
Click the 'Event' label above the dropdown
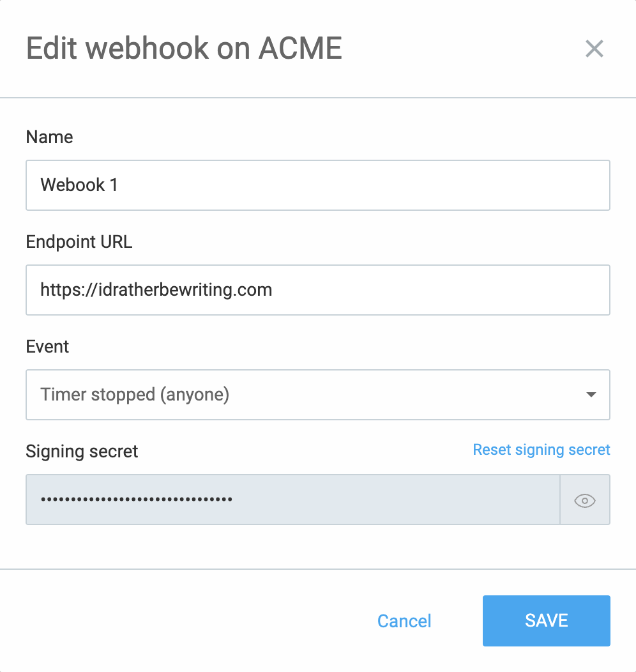tap(47, 347)
